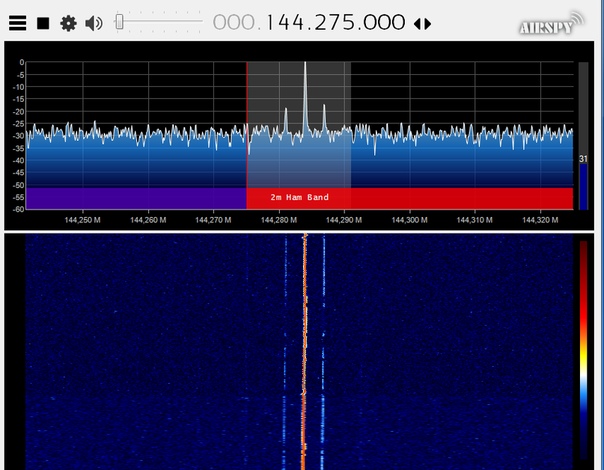This screenshot has height=470, width=604.
Task: Click the 144,260 M frequency axis label
Action: pos(148,220)
